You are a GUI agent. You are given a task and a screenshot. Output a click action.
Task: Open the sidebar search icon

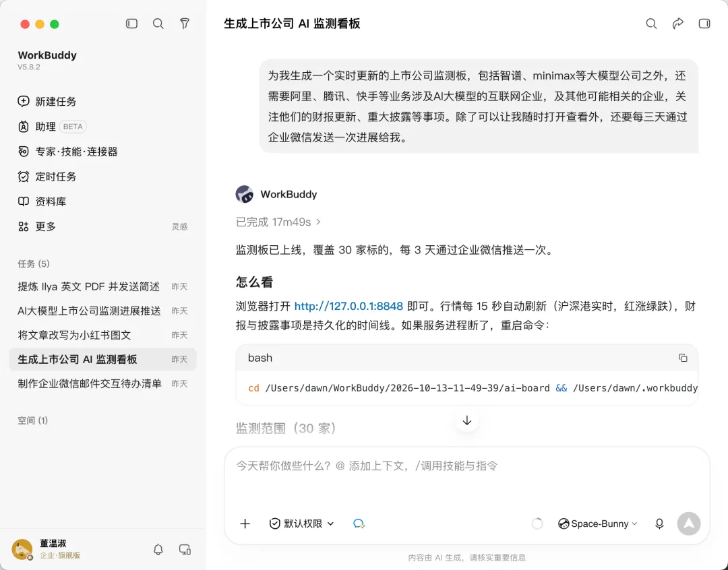click(158, 24)
